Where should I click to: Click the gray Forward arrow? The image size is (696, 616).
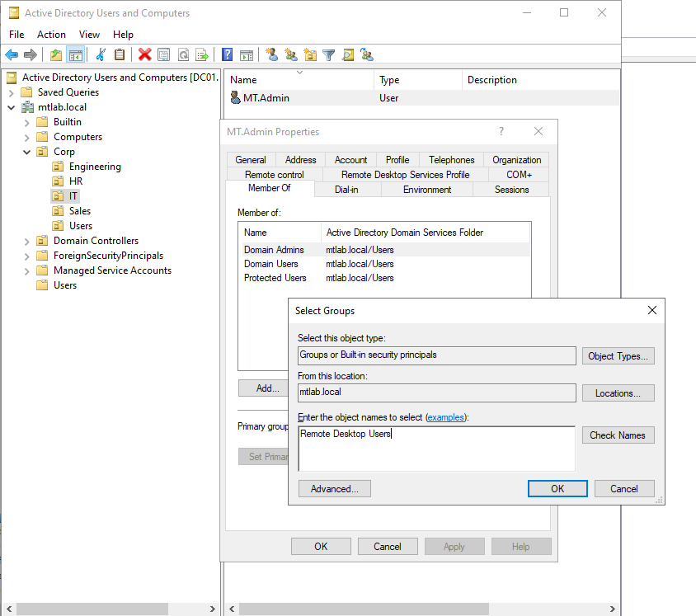coord(31,55)
